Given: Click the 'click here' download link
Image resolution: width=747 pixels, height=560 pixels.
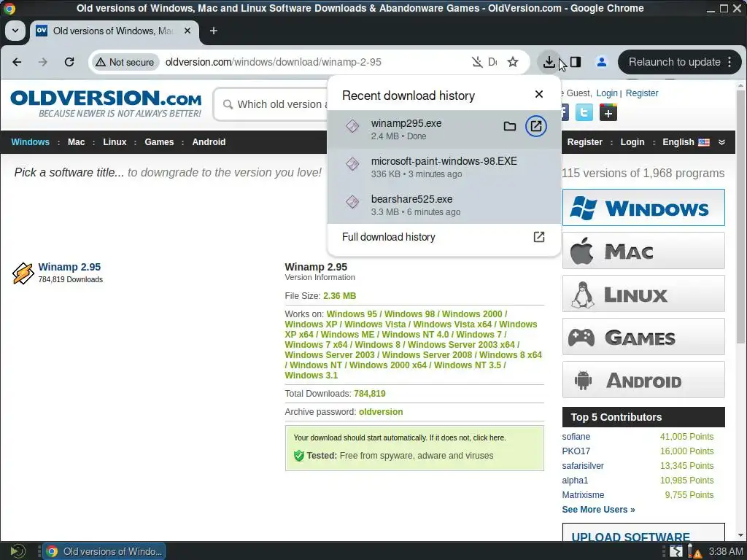Looking at the screenshot, I should click(488, 437).
